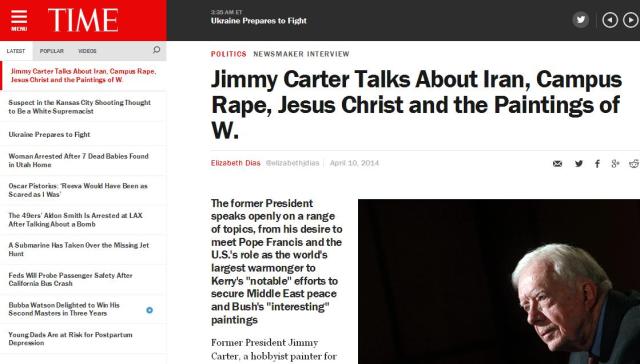Share article by email icon
The image size is (640, 364).
click(557, 164)
